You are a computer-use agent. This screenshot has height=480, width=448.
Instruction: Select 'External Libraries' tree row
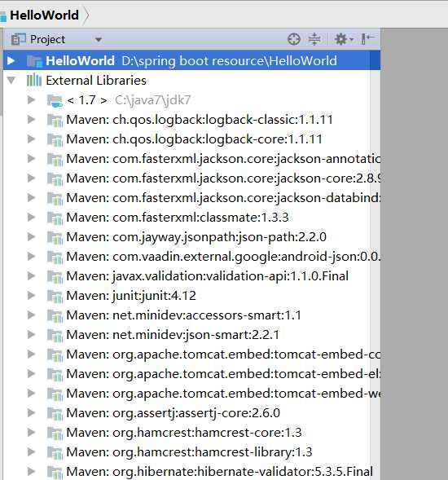(x=192, y=81)
